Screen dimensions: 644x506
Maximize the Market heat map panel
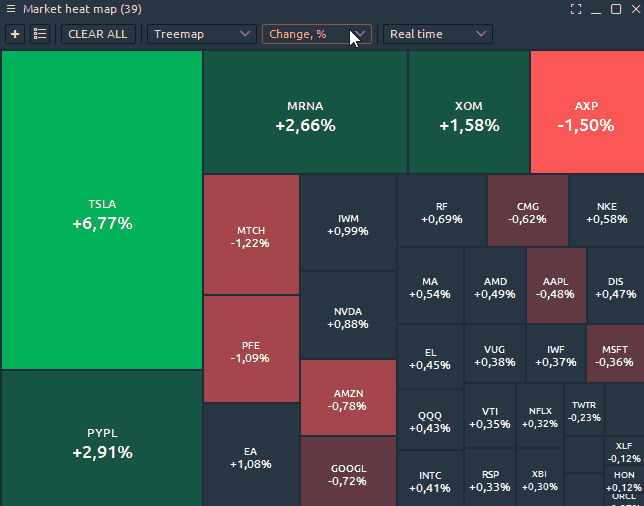pos(616,9)
